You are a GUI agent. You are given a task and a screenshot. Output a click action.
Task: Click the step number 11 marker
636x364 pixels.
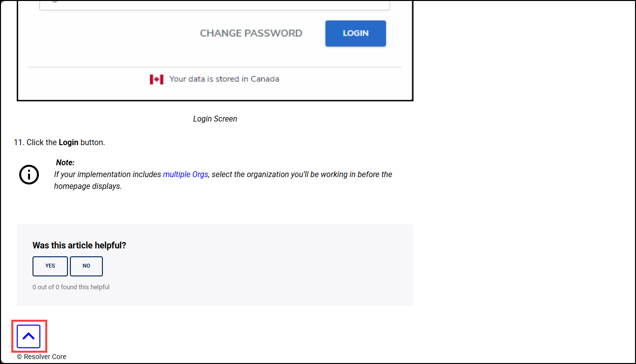pos(19,143)
